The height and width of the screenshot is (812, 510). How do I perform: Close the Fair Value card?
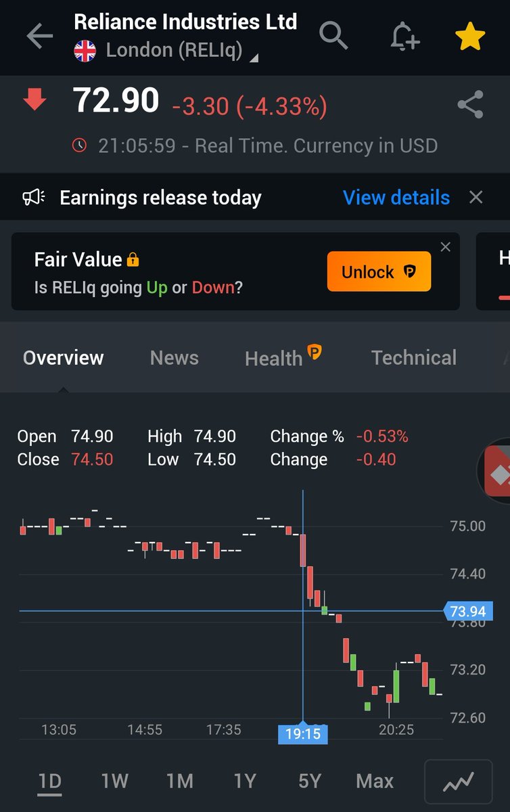point(445,247)
